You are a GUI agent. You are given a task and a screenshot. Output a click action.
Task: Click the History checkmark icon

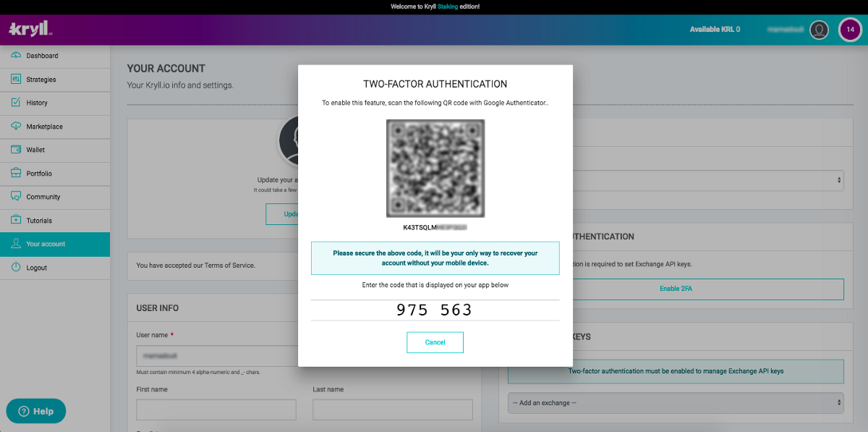coord(16,103)
